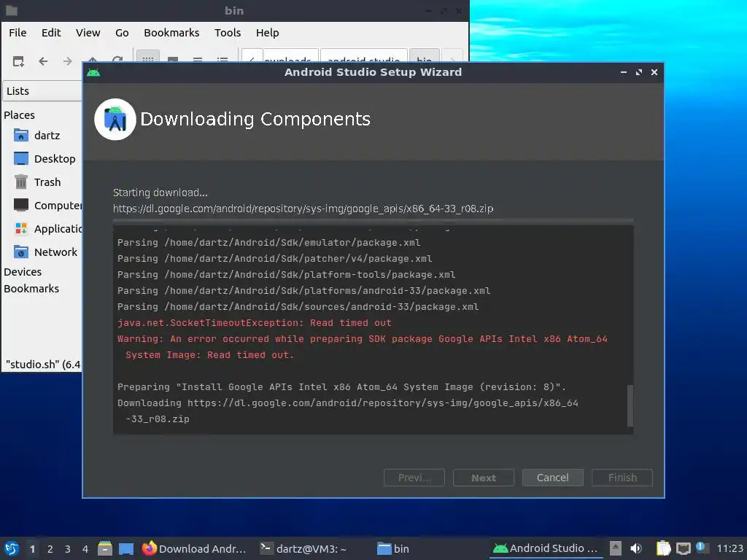Click the removable media eject tray icon
The image size is (747, 560).
pyautogui.click(x=616, y=548)
